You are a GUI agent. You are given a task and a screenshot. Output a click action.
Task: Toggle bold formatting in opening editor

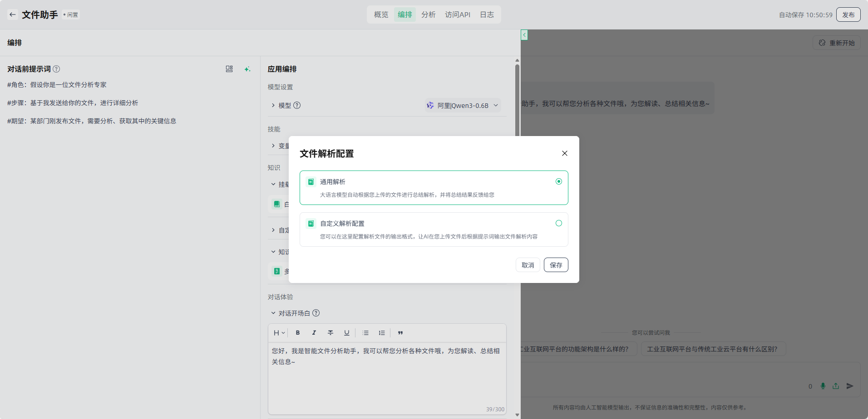pyautogui.click(x=298, y=333)
